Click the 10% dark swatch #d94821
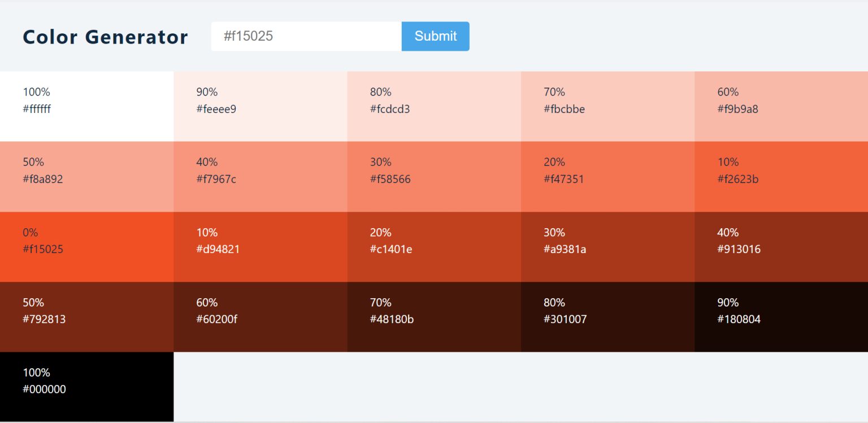 [260, 246]
